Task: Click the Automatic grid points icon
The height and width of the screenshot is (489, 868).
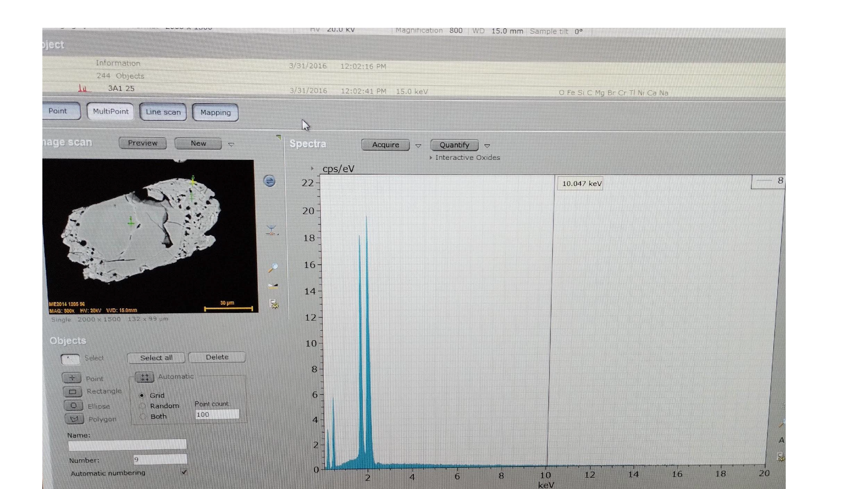Action: (145, 377)
